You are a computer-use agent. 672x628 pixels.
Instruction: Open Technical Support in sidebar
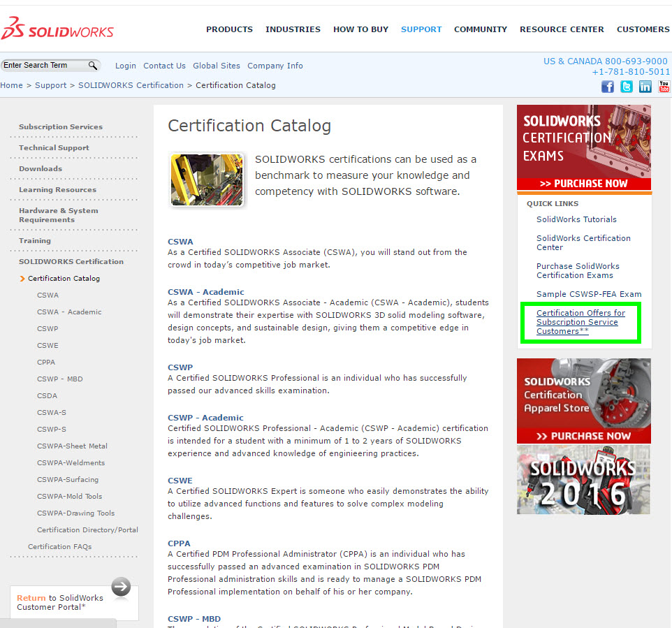pyautogui.click(x=54, y=148)
